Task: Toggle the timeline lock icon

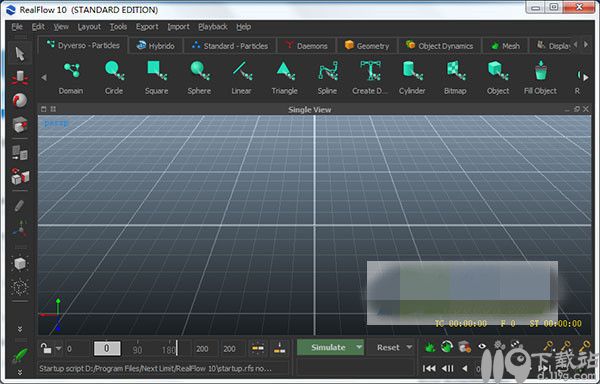Action: click(x=46, y=348)
